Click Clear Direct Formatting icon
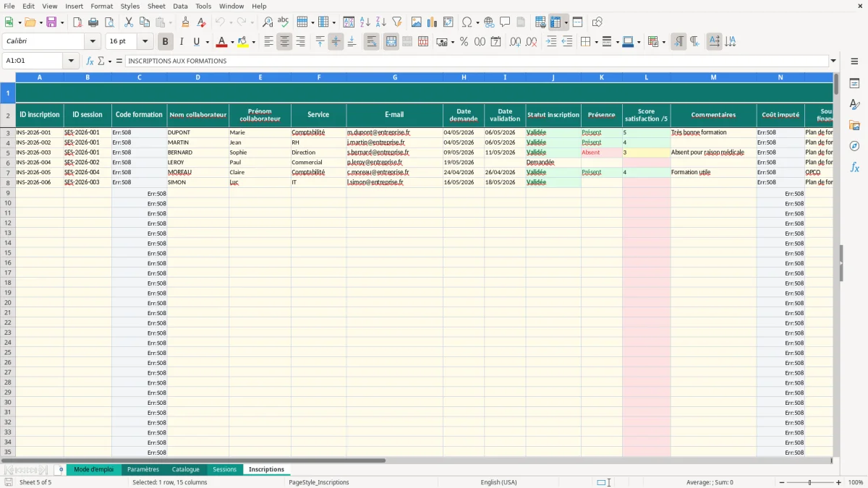Screen dimensions: 868x488 (x=201, y=22)
